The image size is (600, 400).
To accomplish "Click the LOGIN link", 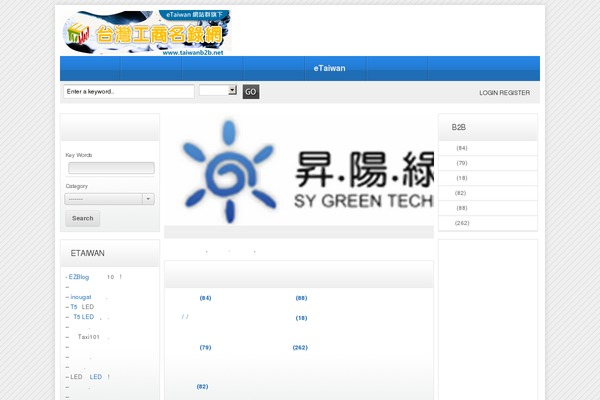I will [x=488, y=93].
